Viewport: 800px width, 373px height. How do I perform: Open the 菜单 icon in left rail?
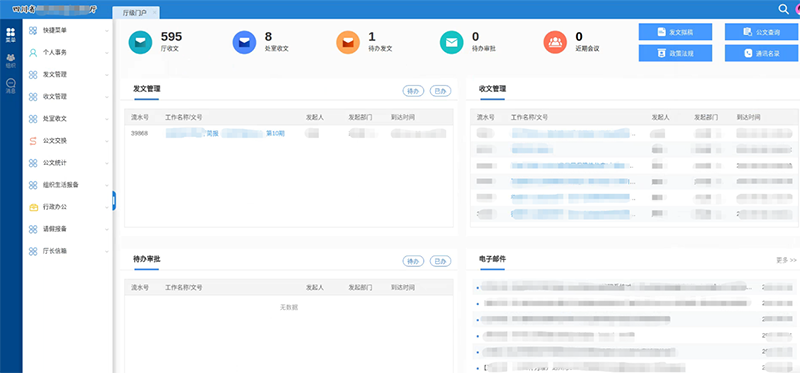10,35
